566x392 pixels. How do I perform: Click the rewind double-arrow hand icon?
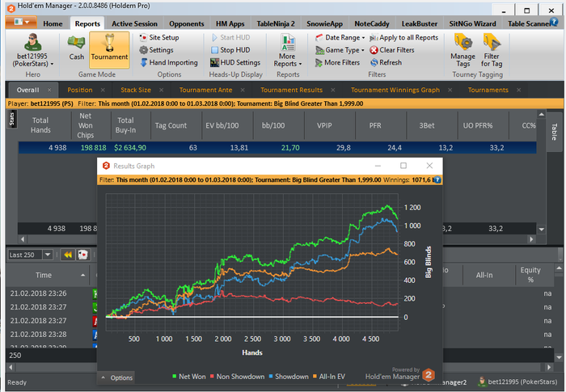pyautogui.click(x=67, y=255)
